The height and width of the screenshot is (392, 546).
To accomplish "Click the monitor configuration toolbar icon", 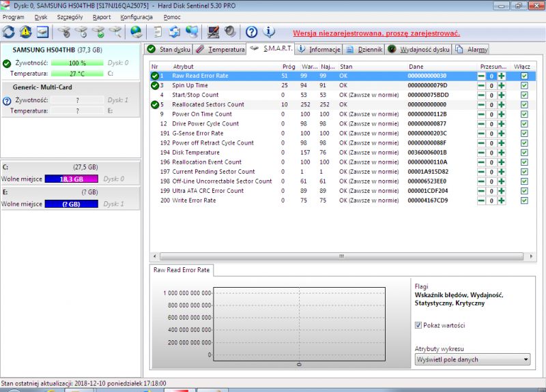I will click(213, 32).
